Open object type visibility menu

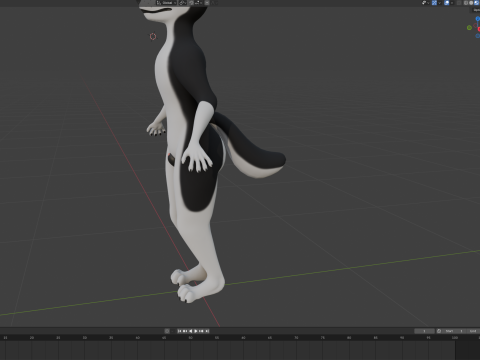(426, 3)
